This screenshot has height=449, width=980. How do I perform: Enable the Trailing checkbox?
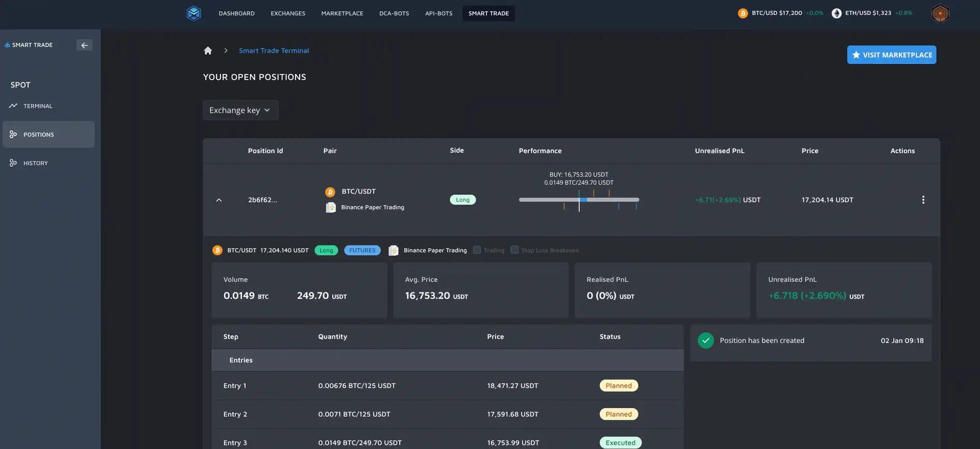coord(477,250)
